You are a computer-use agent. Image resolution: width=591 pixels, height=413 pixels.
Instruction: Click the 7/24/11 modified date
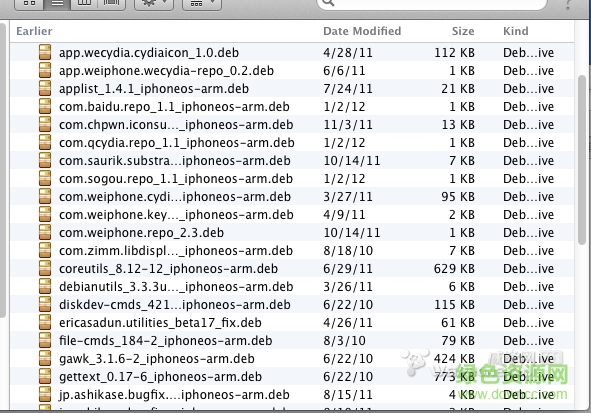coord(348,89)
